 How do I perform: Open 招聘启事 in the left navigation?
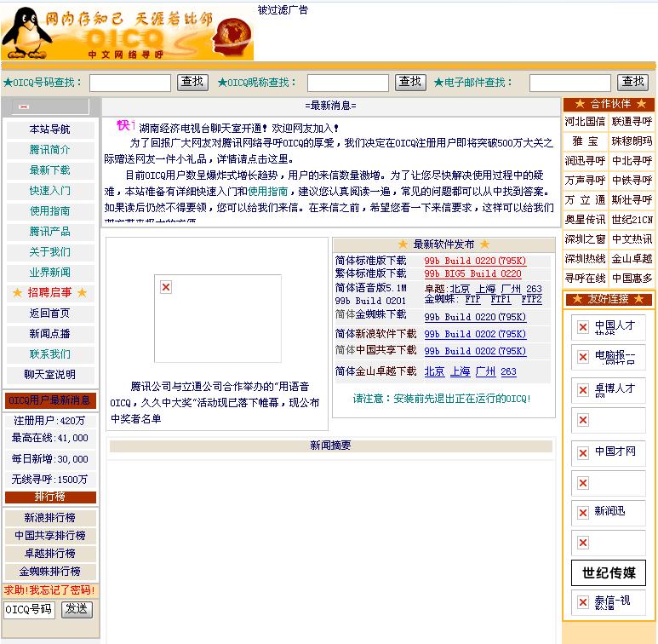click(x=50, y=293)
